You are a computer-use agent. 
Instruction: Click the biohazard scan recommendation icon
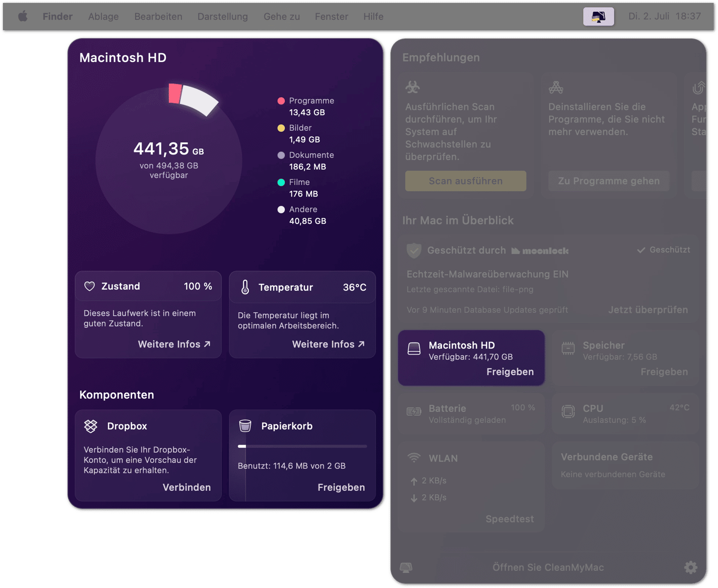(413, 87)
